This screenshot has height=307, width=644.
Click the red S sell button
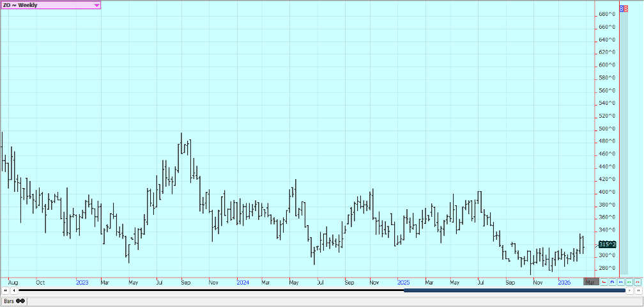626,9
